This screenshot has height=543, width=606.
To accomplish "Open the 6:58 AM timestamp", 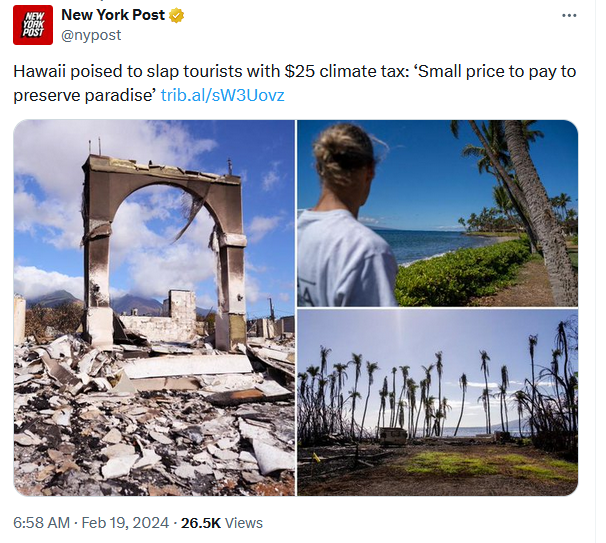I will (x=41, y=523).
